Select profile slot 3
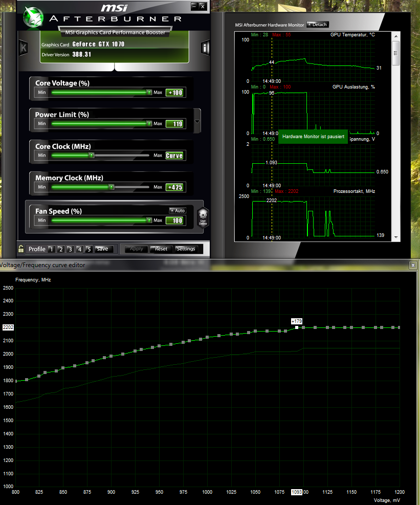420x505 pixels. 70,249
